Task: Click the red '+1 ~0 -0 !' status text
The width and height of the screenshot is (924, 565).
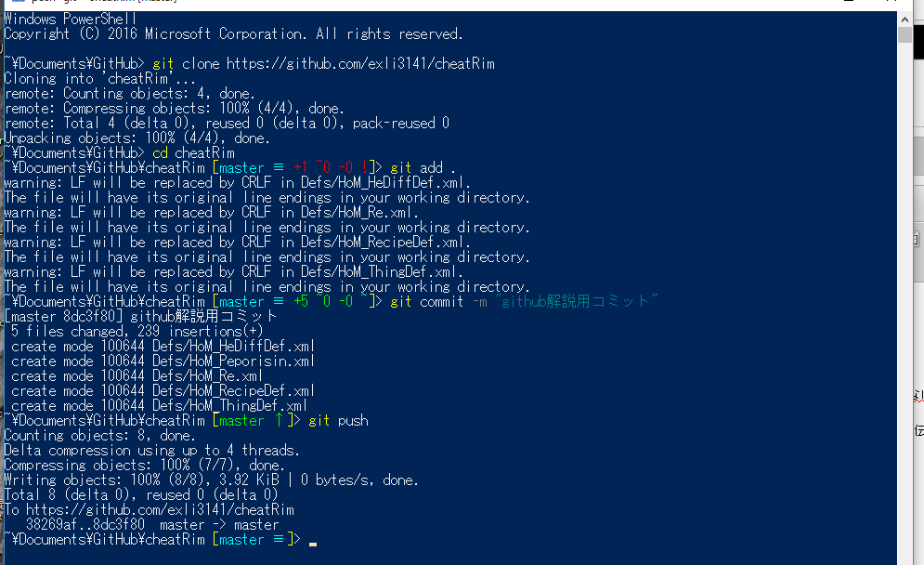Action: (x=330, y=167)
